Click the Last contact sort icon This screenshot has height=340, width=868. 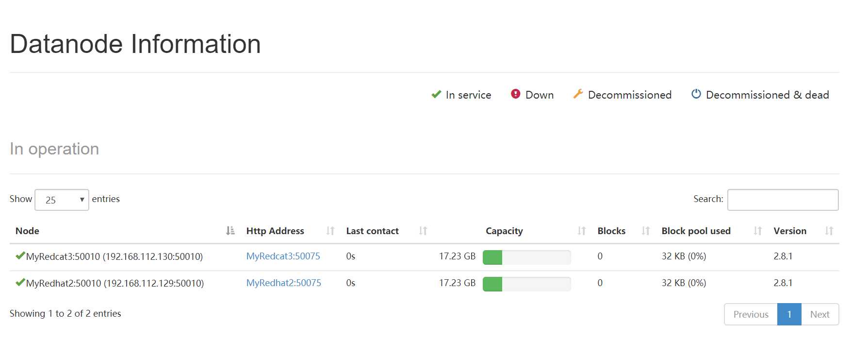[423, 231]
